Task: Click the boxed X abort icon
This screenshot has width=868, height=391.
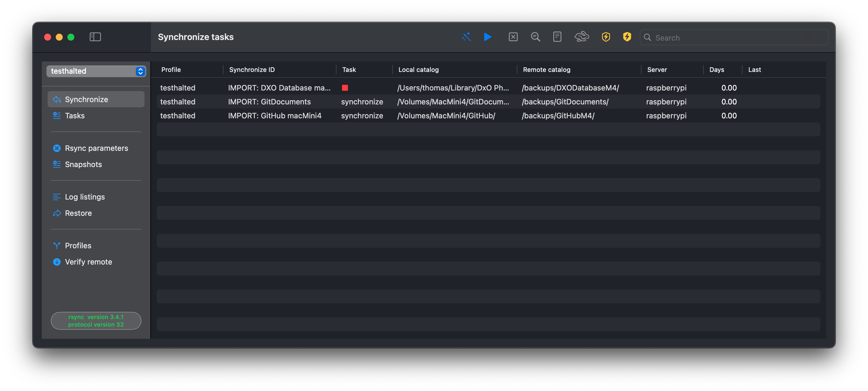Action: click(x=513, y=37)
